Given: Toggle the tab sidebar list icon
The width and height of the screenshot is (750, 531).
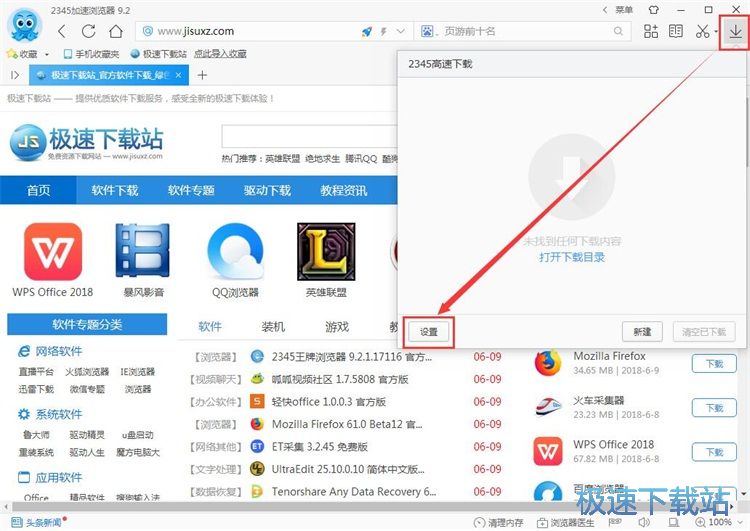Looking at the screenshot, I should point(15,75).
